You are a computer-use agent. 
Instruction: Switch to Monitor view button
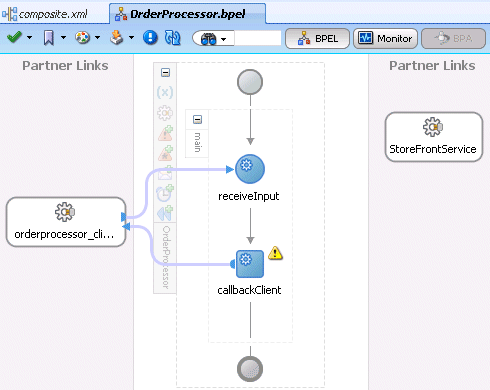click(385, 39)
